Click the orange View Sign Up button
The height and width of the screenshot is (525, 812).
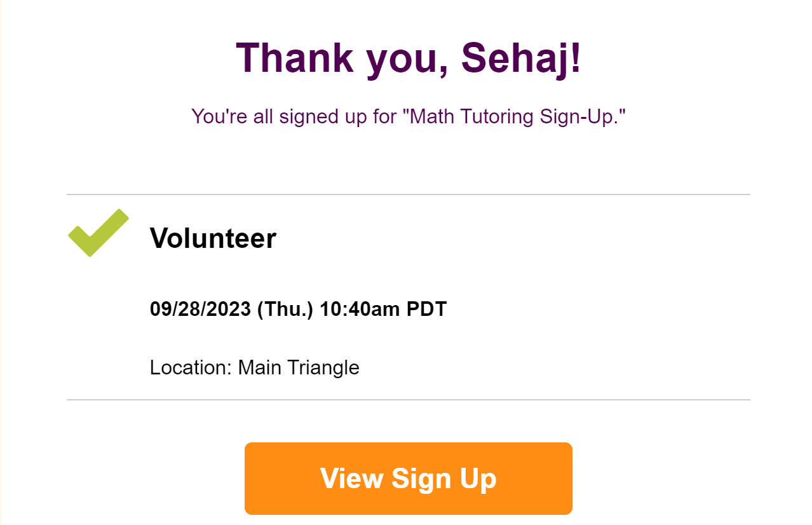[x=408, y=478]
